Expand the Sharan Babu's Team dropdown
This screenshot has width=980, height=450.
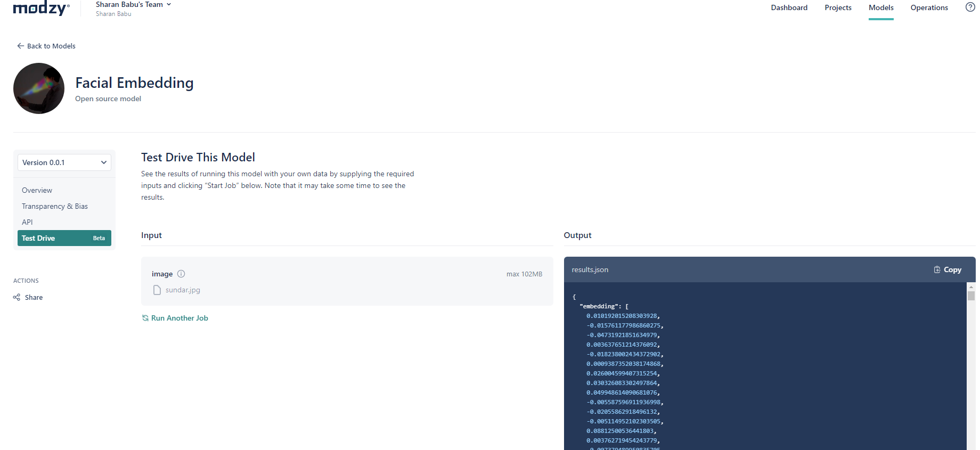coord(134,4)
